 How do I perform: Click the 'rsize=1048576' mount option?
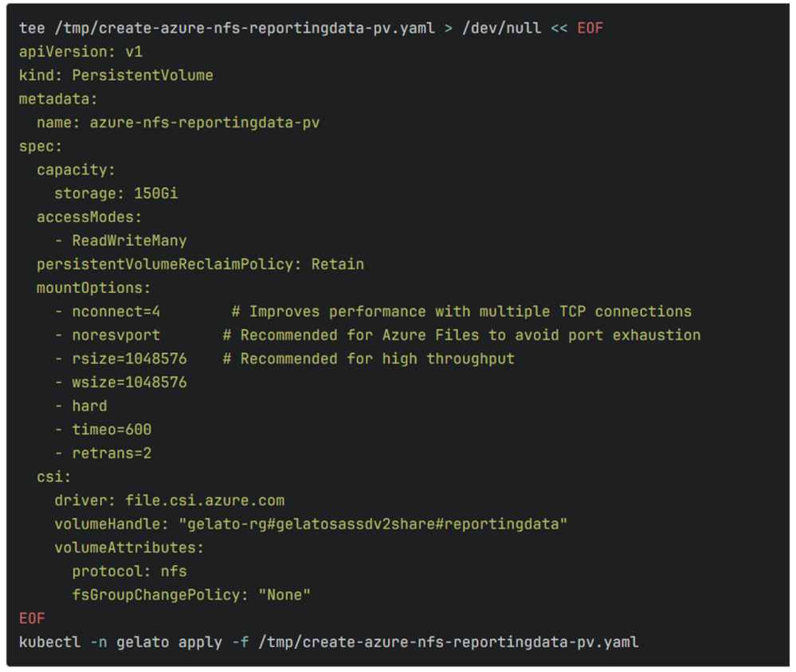tap(129, 358)
